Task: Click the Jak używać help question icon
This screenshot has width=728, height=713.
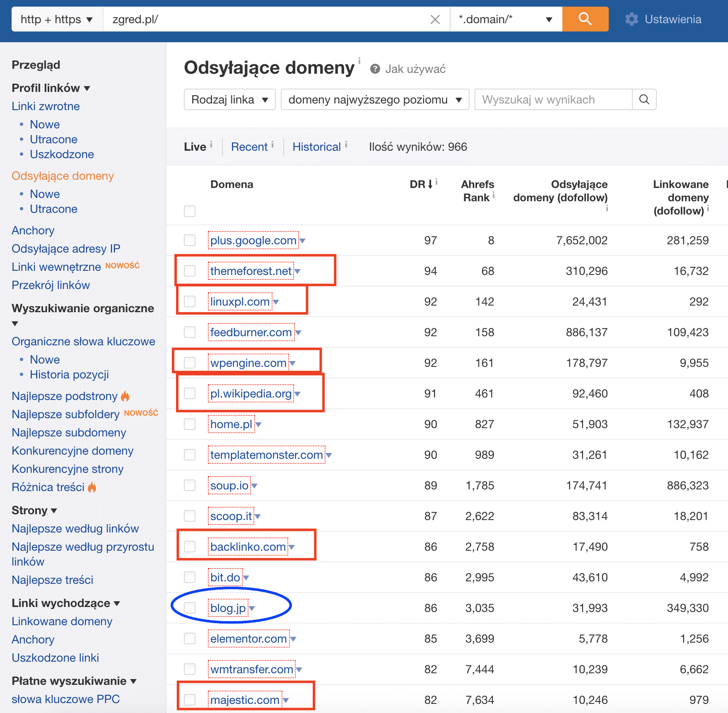Action: 375,69
